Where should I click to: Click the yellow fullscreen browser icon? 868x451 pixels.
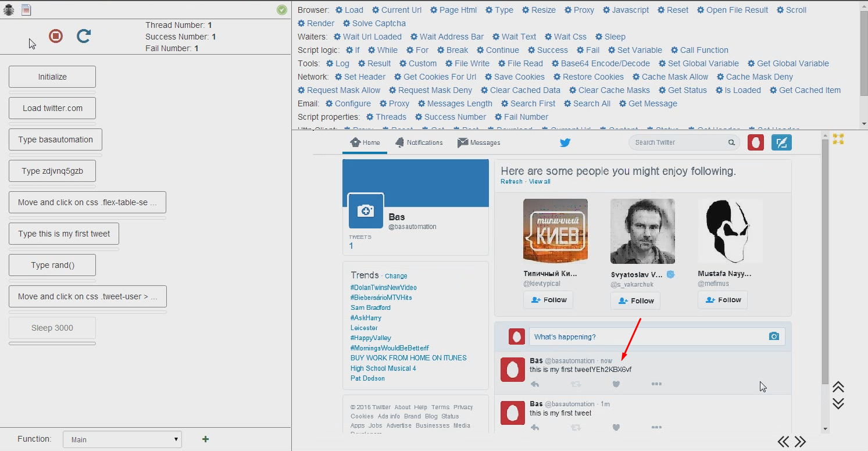pyautogui.click(x=838, y=139)
